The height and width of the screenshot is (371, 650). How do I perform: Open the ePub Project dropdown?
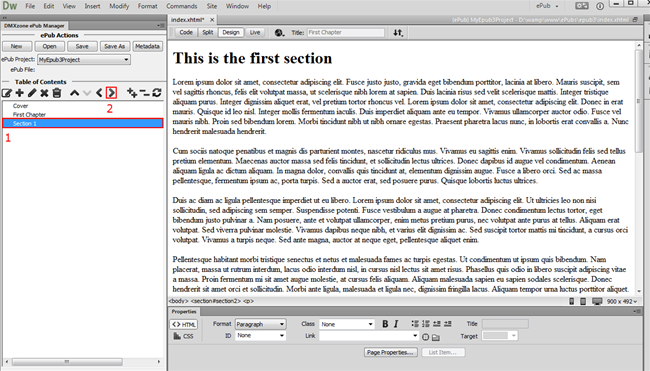coord(84,60)
